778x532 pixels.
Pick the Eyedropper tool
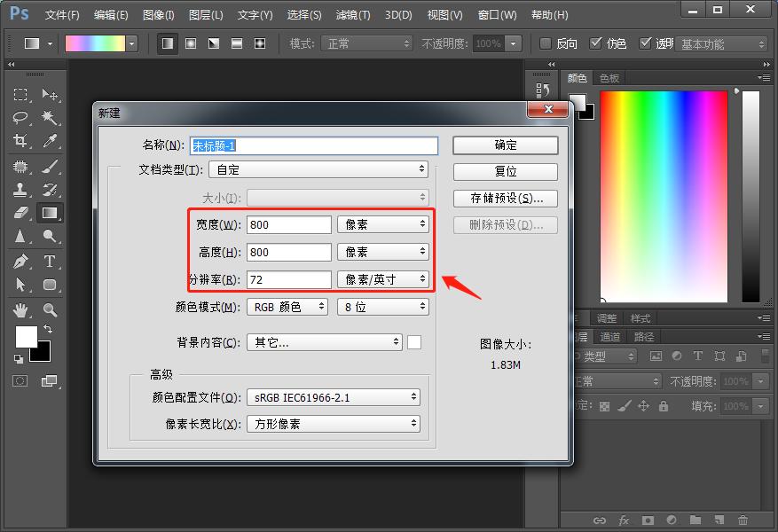pos(51,140)
